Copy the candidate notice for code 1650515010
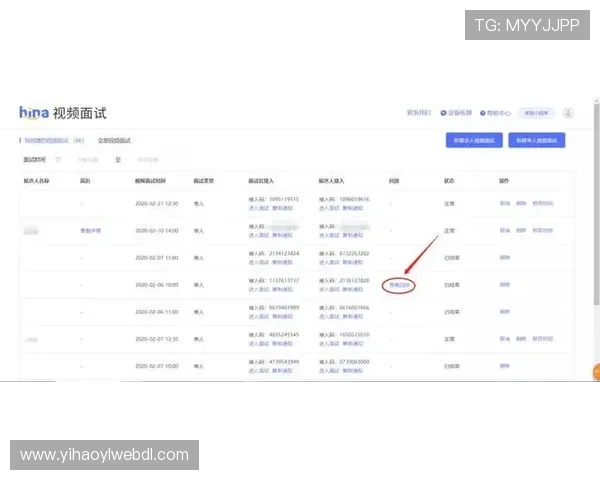This screenshot has height=480, width=600. coord(352,344)
